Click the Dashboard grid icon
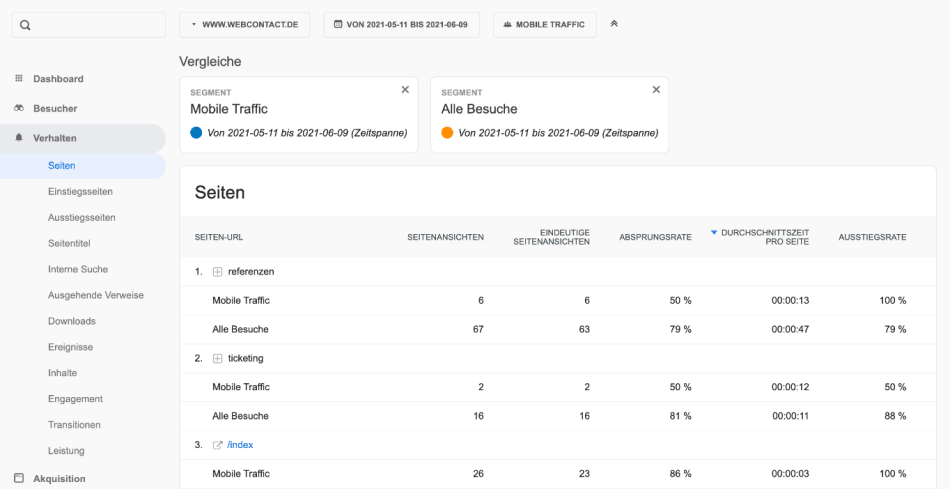The height and width of the screenshot is (489, 950). [19, 78]
